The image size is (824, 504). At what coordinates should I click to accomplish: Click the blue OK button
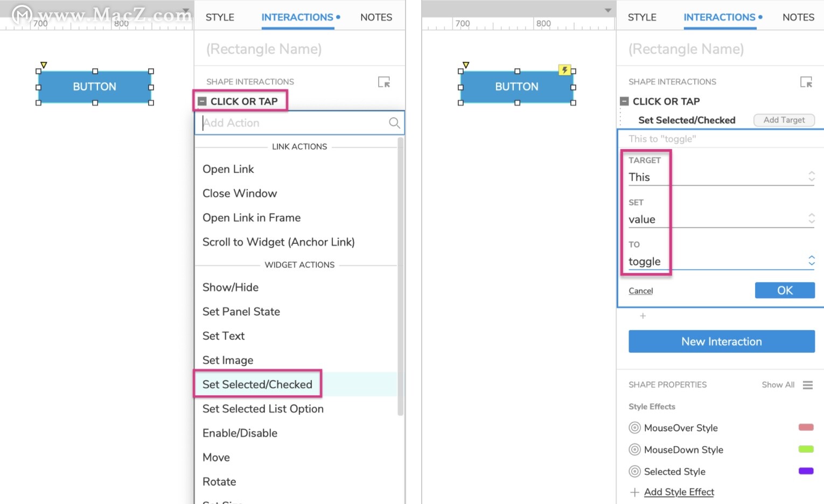785,290
